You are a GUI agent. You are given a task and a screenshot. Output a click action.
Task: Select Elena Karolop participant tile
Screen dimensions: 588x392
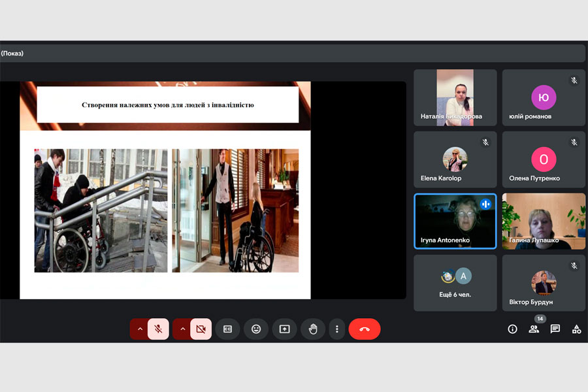(x=455, y=159)
